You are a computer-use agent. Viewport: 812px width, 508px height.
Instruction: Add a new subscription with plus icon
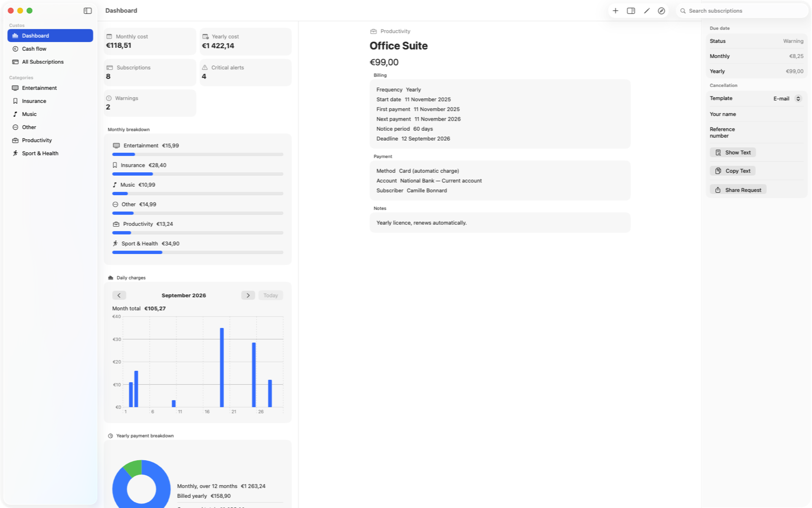[x=615, y=11]
